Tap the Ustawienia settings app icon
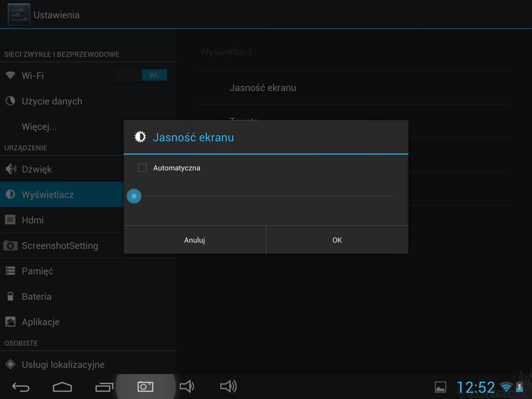This screenshot has height=399, width=532. pos(19,15)
